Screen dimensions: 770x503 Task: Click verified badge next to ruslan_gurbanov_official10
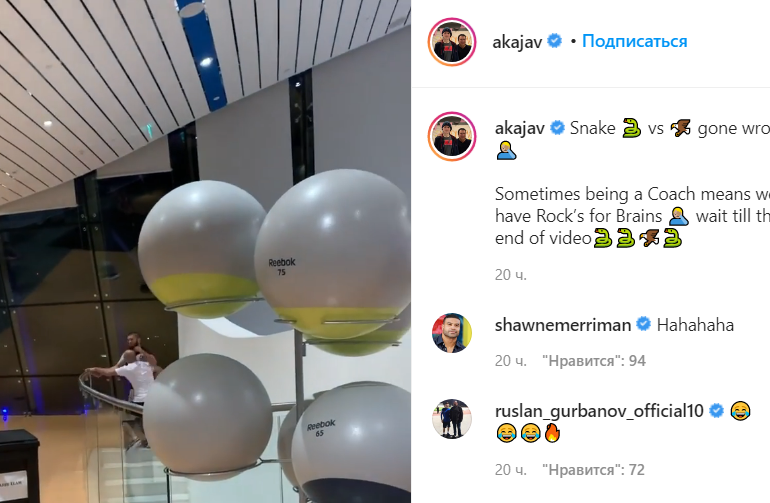tap(716, 410)
